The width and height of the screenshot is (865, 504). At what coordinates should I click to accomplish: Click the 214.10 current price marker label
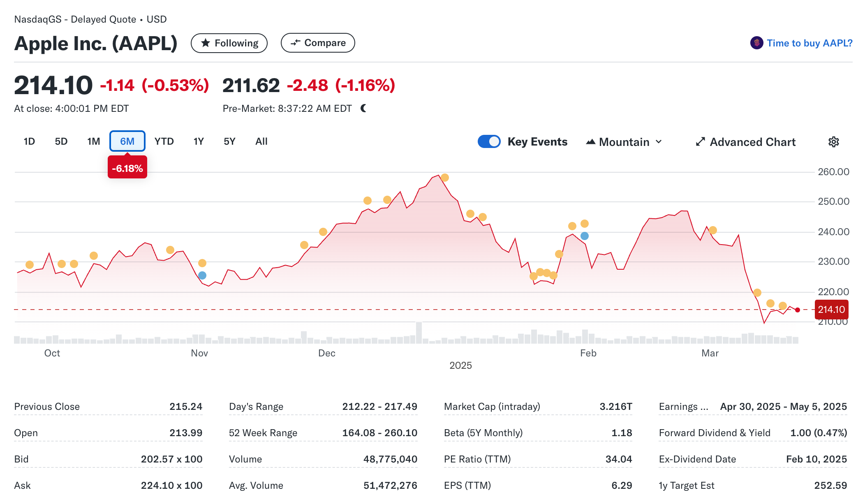pyautogui.click(x=831, y=310)
